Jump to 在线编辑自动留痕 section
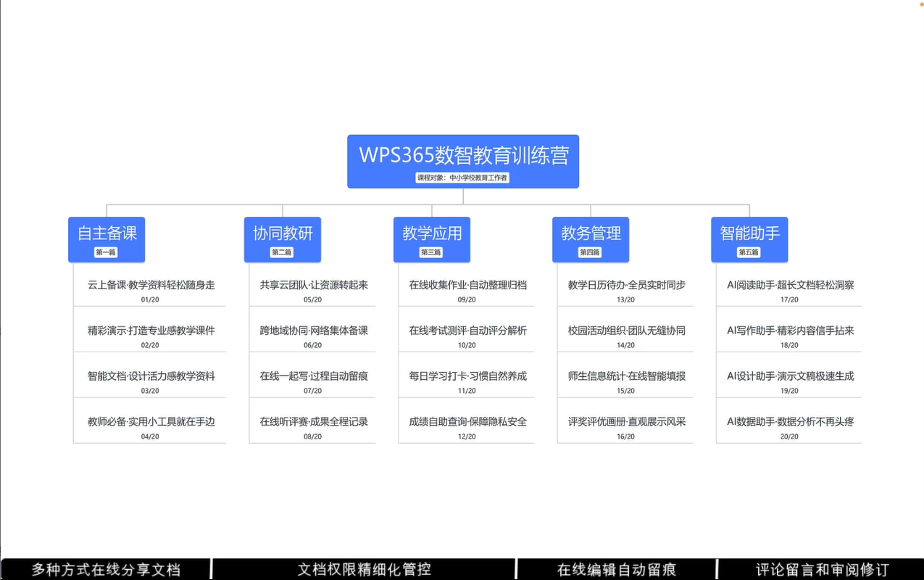 (617, 569)
